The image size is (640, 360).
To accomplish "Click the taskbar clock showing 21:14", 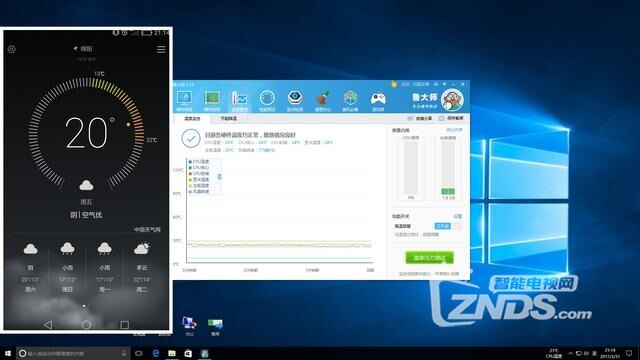I will click(x=610, y=353).
